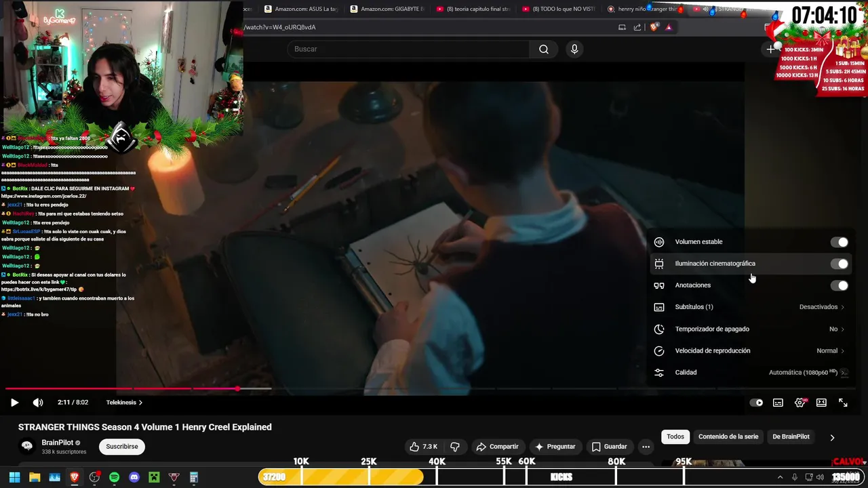The height and width of the screenshot is (488, 868).
Task: Save the video with the Guardar button
Action: pyautogui.click(x=609, y=447)
